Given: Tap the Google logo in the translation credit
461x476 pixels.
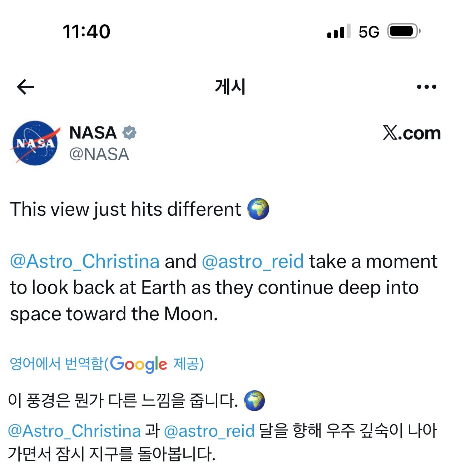Looking at the screenshot, I should [138, 364].
